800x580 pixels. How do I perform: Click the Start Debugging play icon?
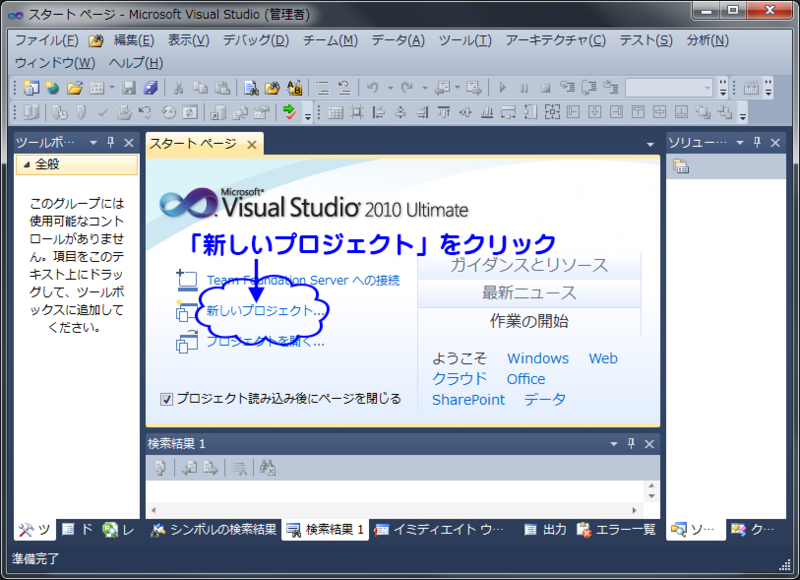503,88
